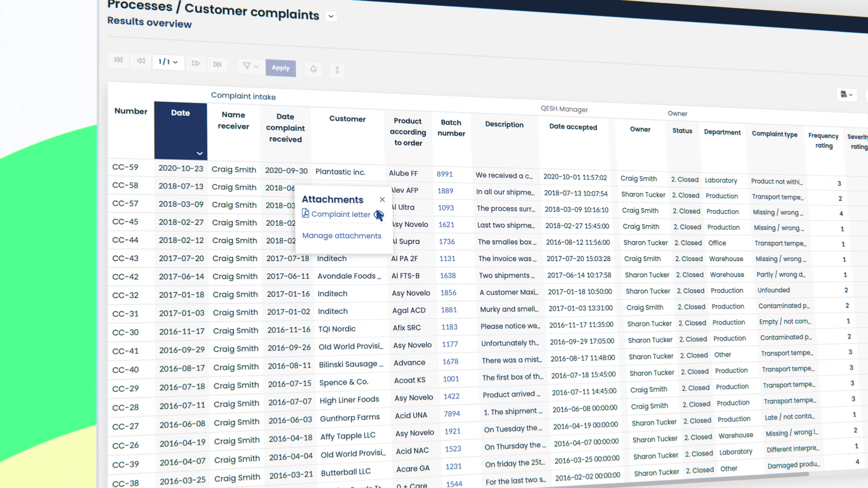The height and width of the screenshot is (488, 868).
Task: Jump to last page of results
Action: 217,64
